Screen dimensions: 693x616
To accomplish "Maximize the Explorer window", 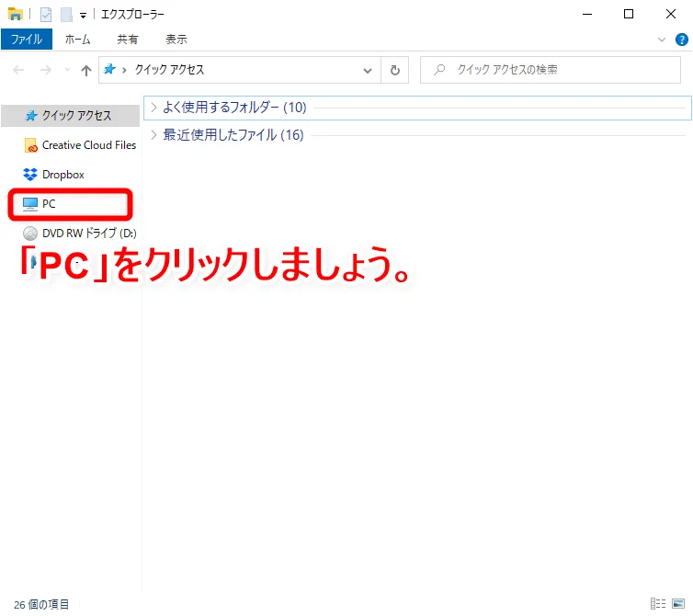I will pos(629,14).
